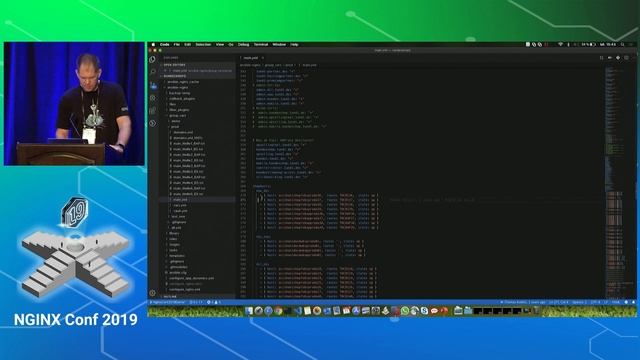Click the errors and warnings status indicator
640x360 pixels.
213,302
